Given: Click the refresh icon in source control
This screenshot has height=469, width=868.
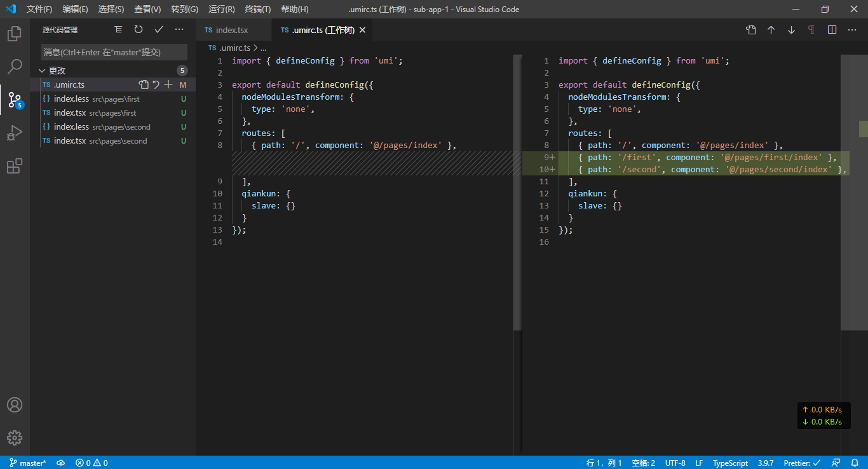Looking at the screenshot, I should (139, 30).
